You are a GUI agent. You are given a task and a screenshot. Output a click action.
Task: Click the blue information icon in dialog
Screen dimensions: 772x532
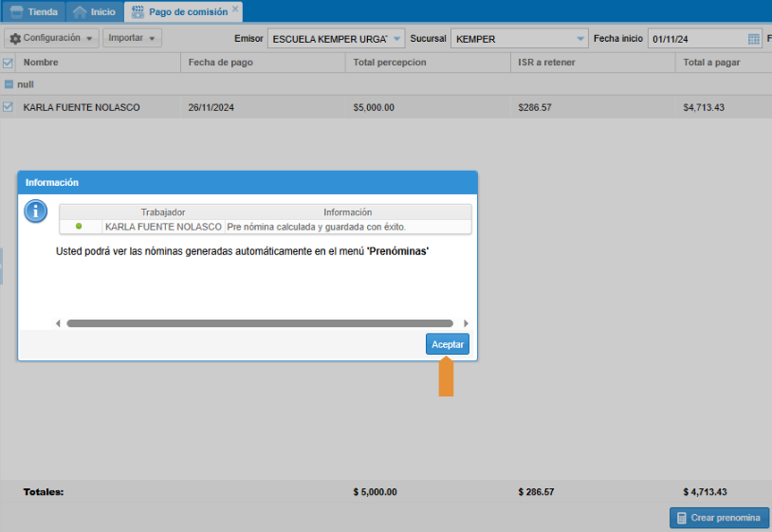(36, 211)
